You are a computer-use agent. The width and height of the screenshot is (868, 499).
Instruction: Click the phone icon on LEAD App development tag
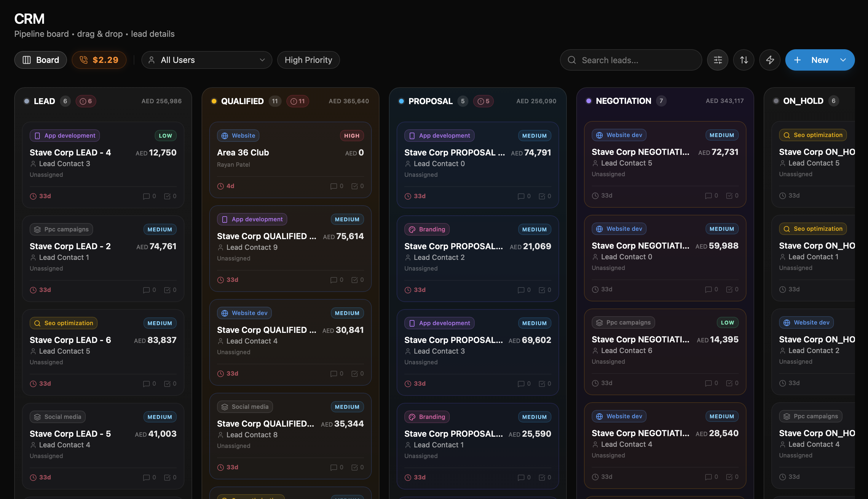pos(37,136)
